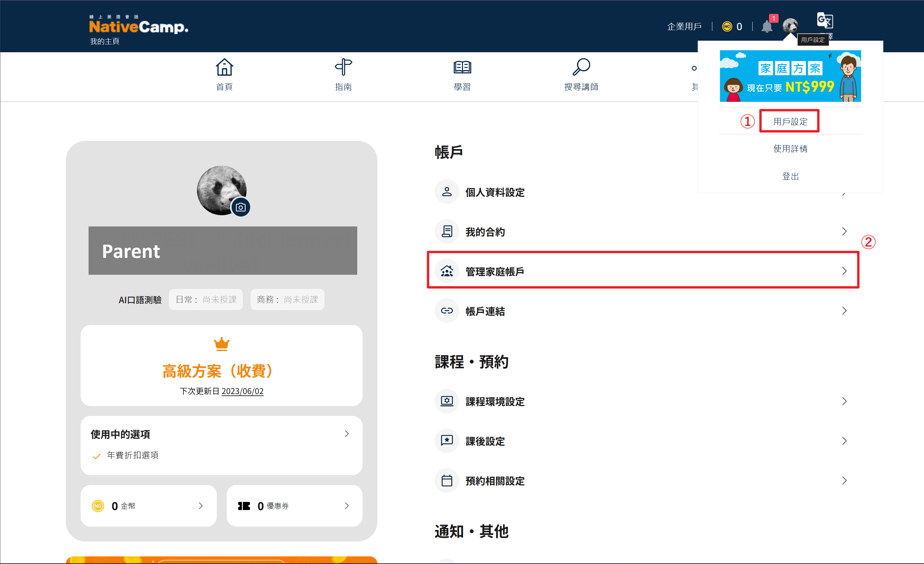
Task: Choose 登出 from the user menu
Action: pos(790,176)
